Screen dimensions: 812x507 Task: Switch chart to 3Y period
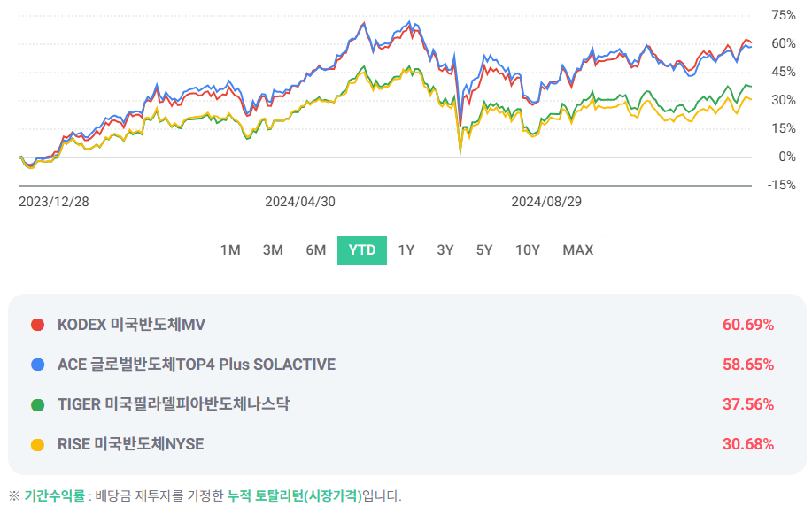click(x=445, y=250)
